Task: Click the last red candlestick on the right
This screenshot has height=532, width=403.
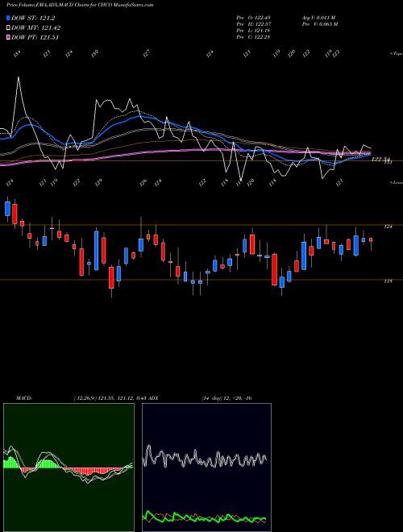Action: [x=371, y=239]
